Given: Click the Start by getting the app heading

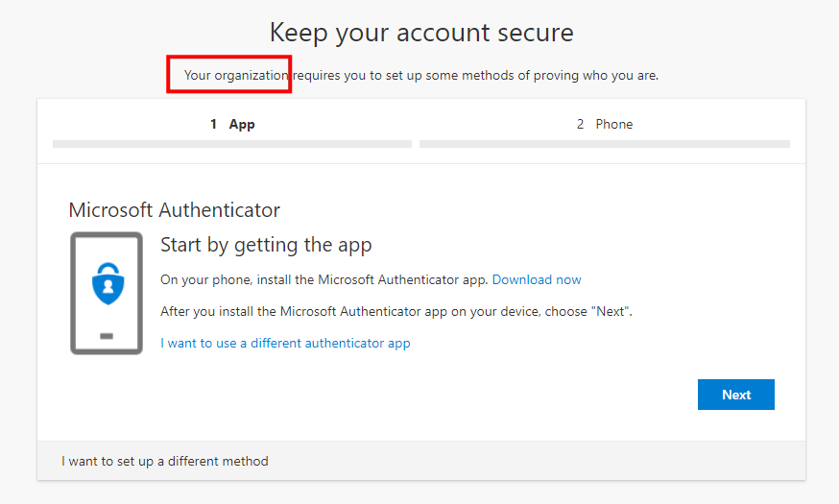Looking at the screenshot, I should pyautogui.click(x=266, y=245).
